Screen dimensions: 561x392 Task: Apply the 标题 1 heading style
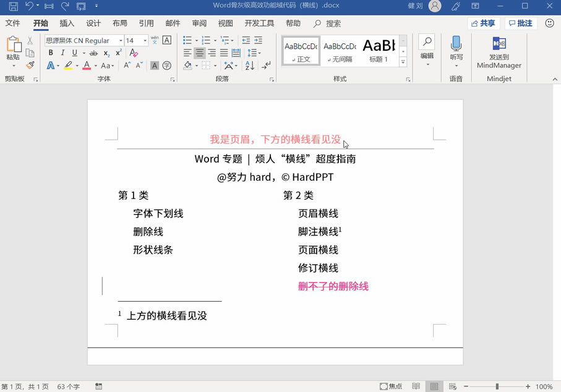pos(379,51)
